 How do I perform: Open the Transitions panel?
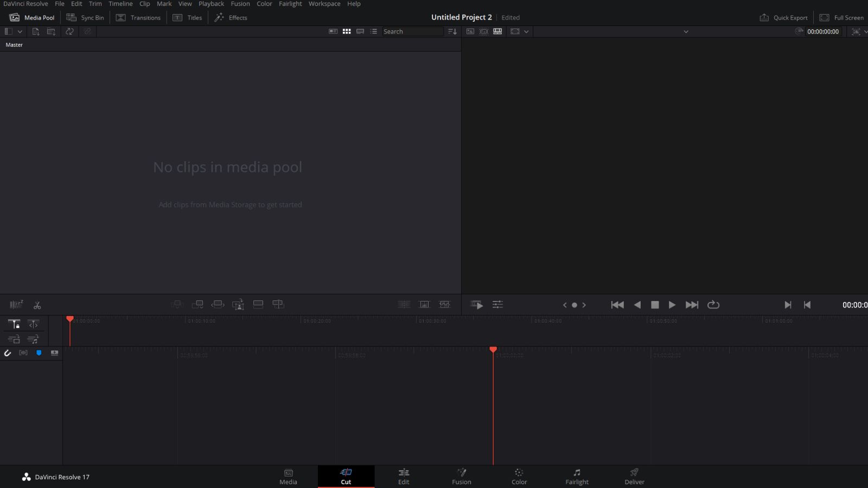click(138, 17)
